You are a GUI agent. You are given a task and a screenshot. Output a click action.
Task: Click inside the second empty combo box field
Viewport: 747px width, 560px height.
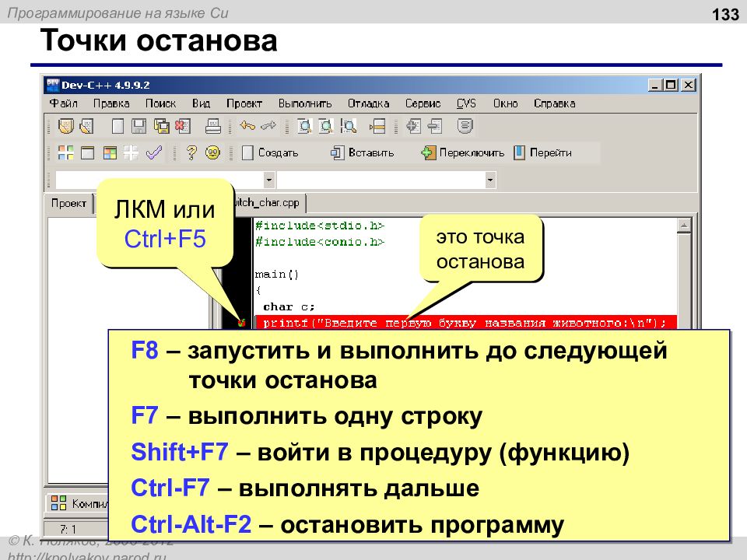(x=381, y=180)
